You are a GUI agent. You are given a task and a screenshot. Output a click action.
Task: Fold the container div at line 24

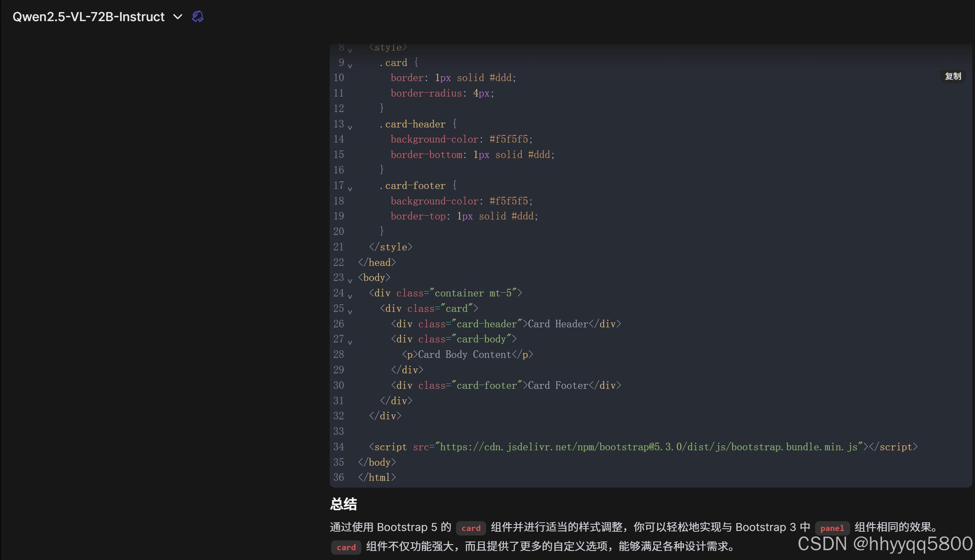coord(350,296)
